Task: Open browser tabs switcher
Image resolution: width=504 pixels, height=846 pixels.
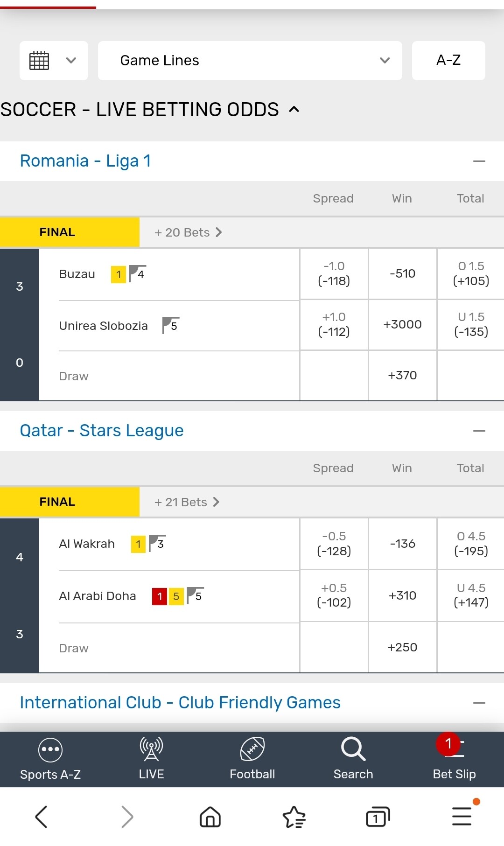Action: click(378, 817)
